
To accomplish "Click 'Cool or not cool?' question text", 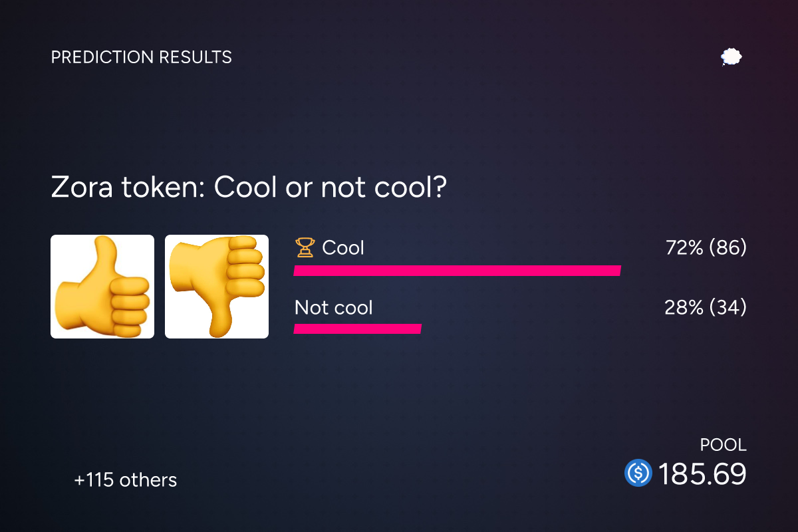I will pos(330,189).
